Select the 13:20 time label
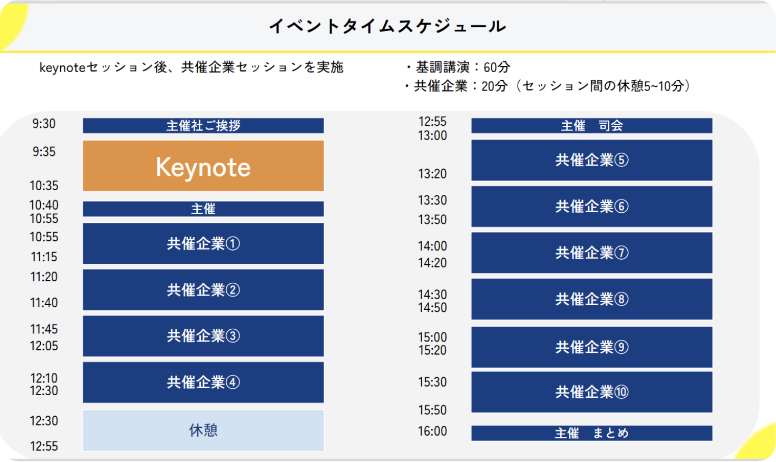Screen dimensions: 776x462 (433, 174)
